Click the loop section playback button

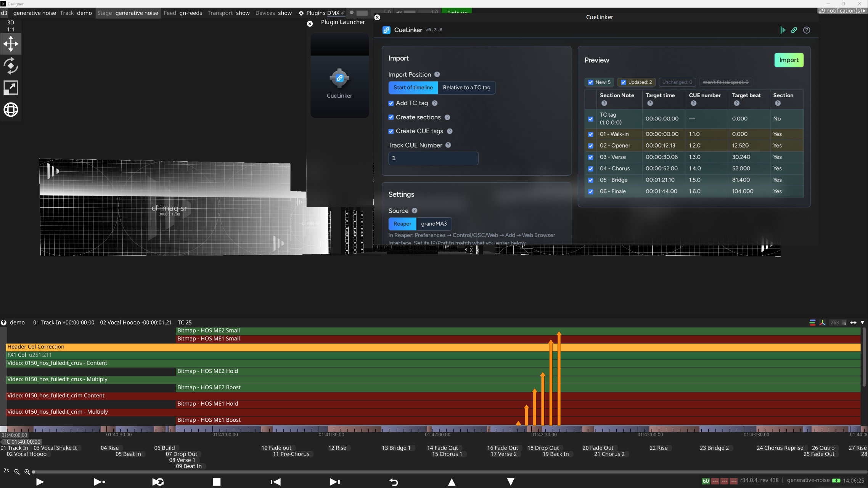pyautogui.click(x=158, y=482)
